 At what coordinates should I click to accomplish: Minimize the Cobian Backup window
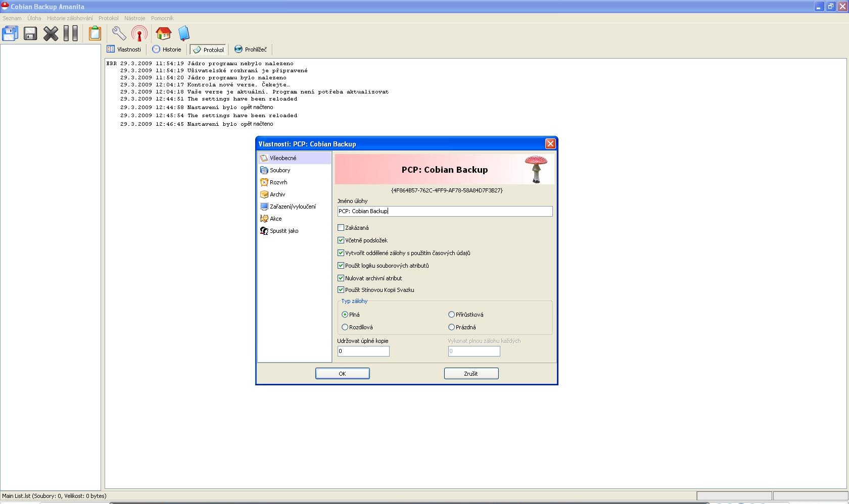pyautogui.click(x=819, y=7)
